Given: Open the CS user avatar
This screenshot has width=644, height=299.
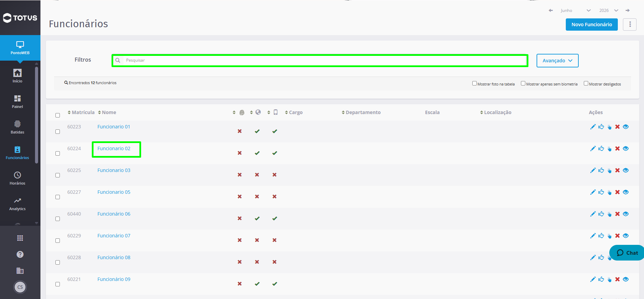Looking at the screenshot, I should coord(20,287).
